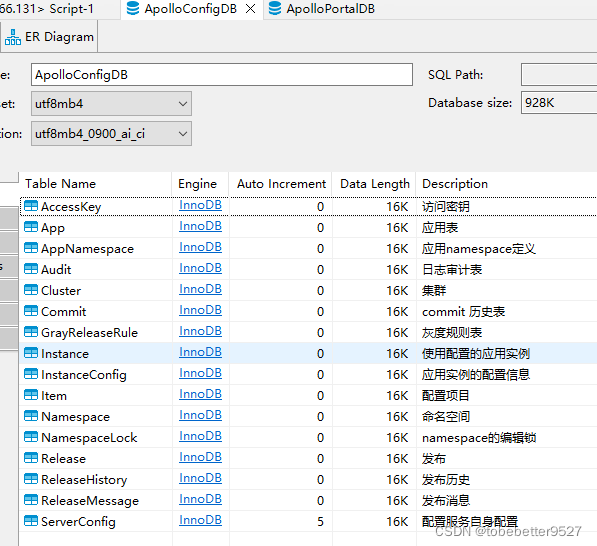The height and width of the screenshot is (546, 597).
Task: Click the ER Diagram tab icon
Action: (x=13, y=37)
